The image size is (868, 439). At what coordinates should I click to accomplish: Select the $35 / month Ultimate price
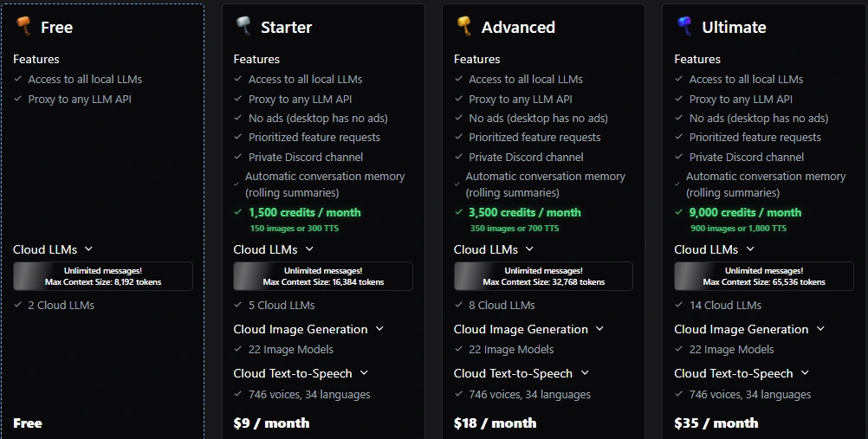tap(716, 423)
